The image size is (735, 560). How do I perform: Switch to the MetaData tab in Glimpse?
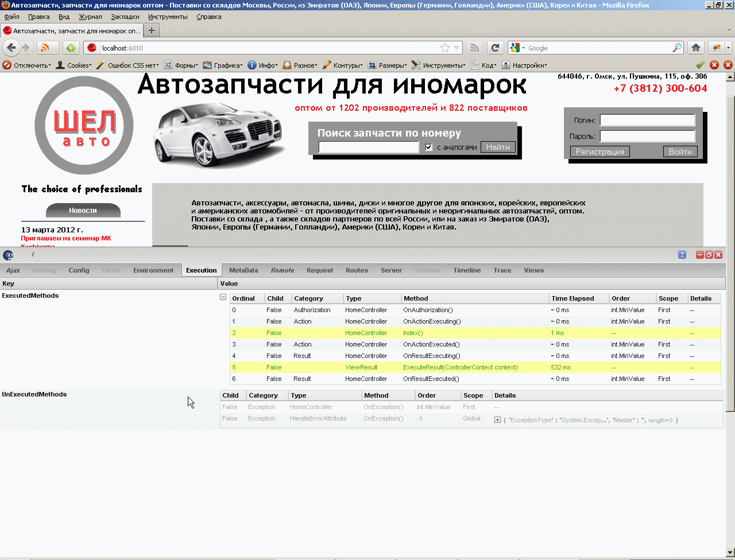243,270
